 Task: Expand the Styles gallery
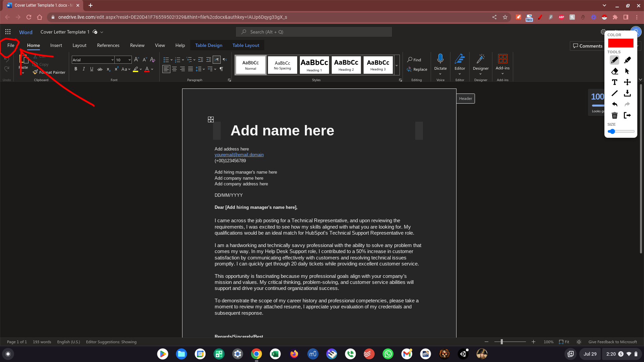point(396,65)
